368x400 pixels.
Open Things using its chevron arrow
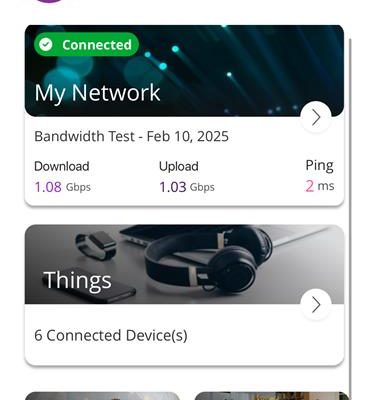(x=316, y=305)
